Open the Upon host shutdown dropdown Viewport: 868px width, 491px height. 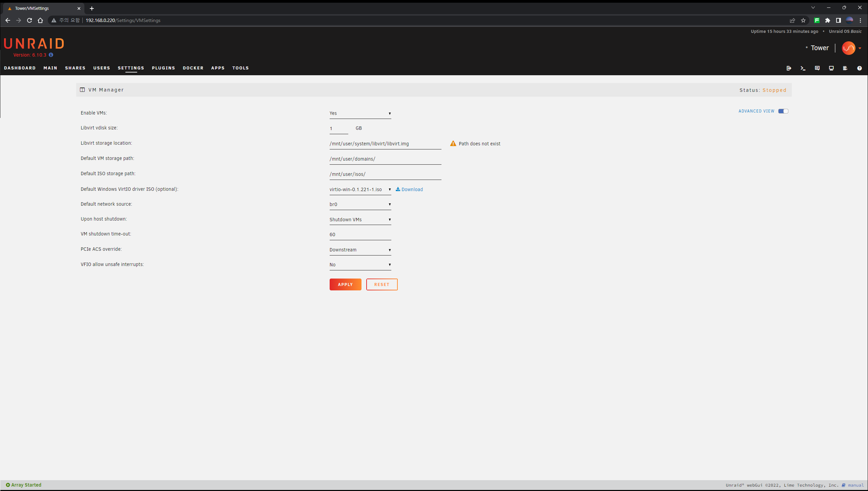pos(360,220)
